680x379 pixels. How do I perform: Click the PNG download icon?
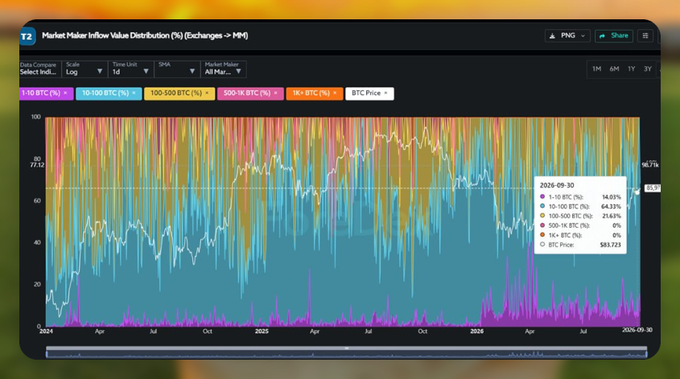pos(552,36)
